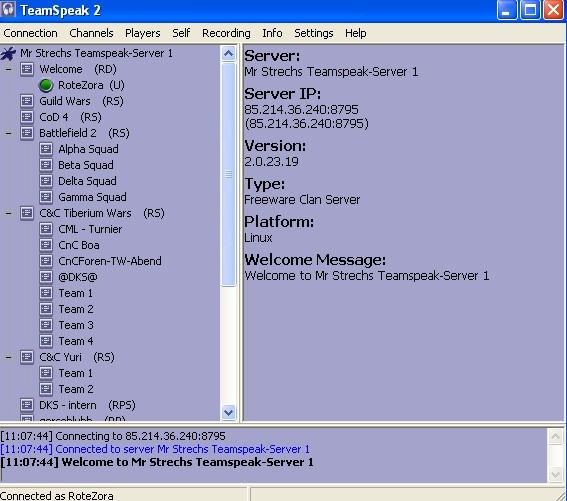This screenshot has height=501, width=567.
Task: Click the Connected as RoteZora status bar text
Action: click(57, 496)
